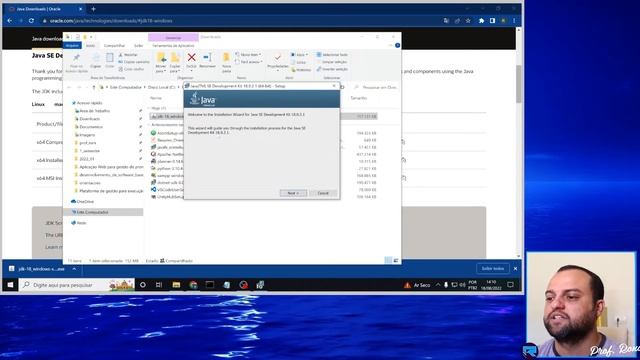
Task: Click the Tamanho column header
Action: (359, 98)
